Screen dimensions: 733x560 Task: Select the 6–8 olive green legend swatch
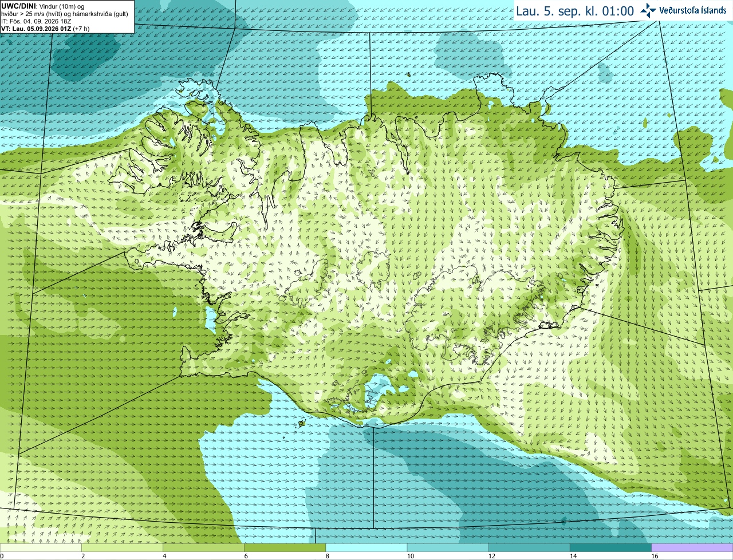(286, 548)
